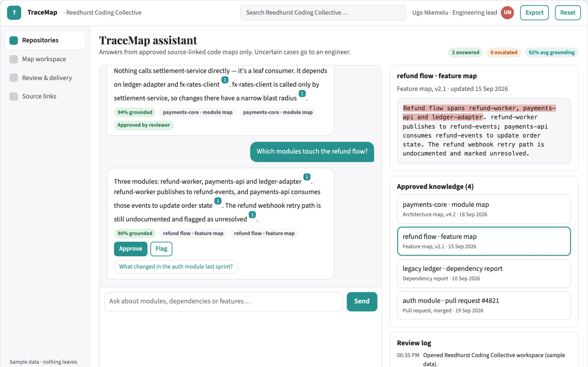
Task: Click the Review & delivery sidebar icon
Action: pyautogui.click(x=14, y=78)
